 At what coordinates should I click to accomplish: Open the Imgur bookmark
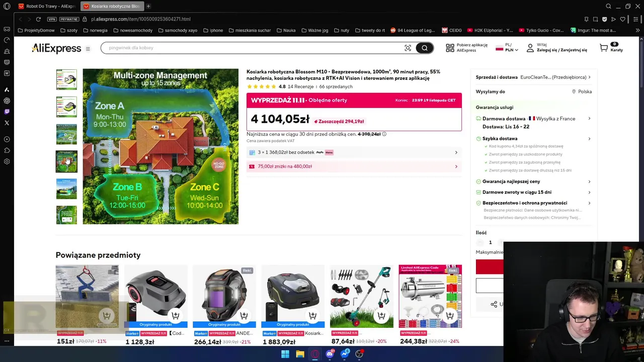click(x=593, y=30)
